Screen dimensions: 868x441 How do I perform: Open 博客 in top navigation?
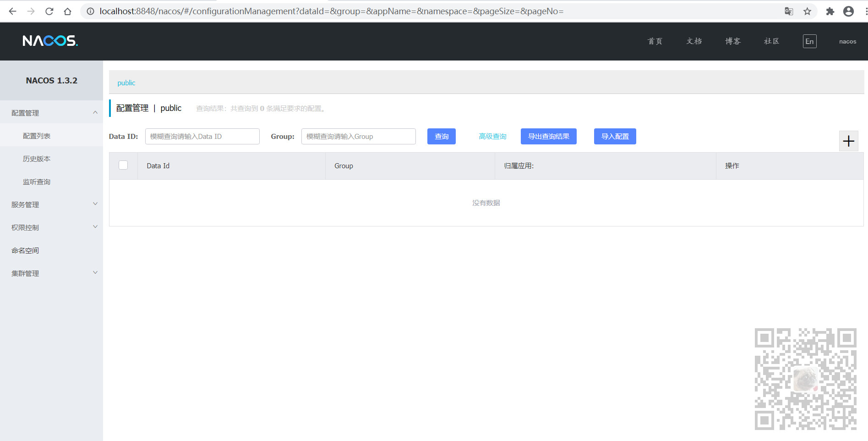point(733,41)
